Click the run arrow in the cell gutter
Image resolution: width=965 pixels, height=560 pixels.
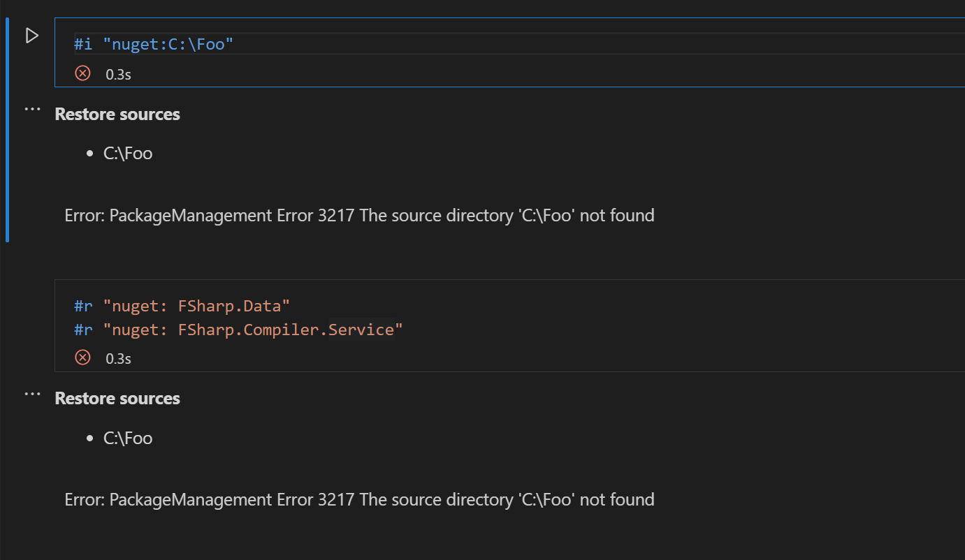tap(31, 35)
